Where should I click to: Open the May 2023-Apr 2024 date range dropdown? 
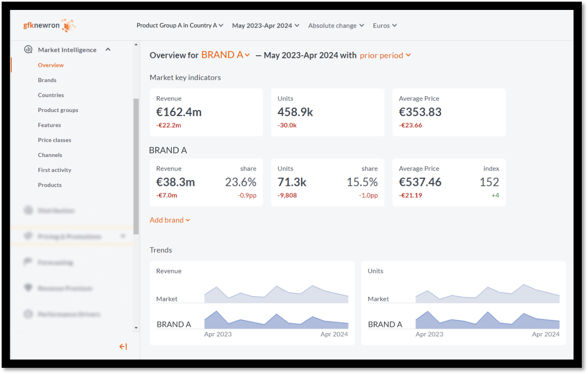[265, 26]
